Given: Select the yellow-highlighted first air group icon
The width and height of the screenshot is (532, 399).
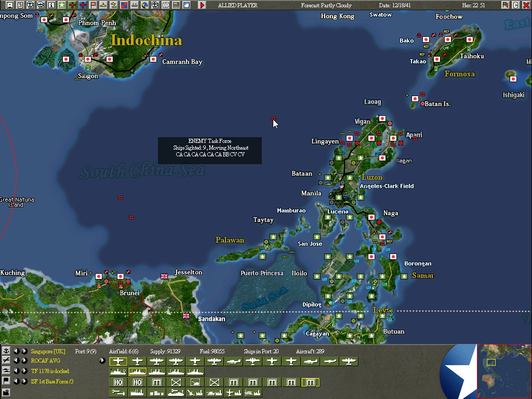Looking at the screenshot, I should click(x=118, y=362).
